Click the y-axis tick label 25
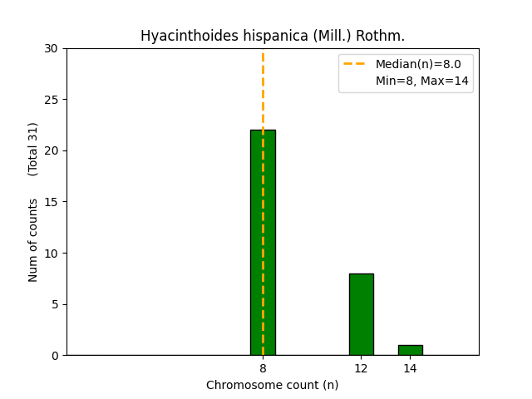 pos(52,100)
